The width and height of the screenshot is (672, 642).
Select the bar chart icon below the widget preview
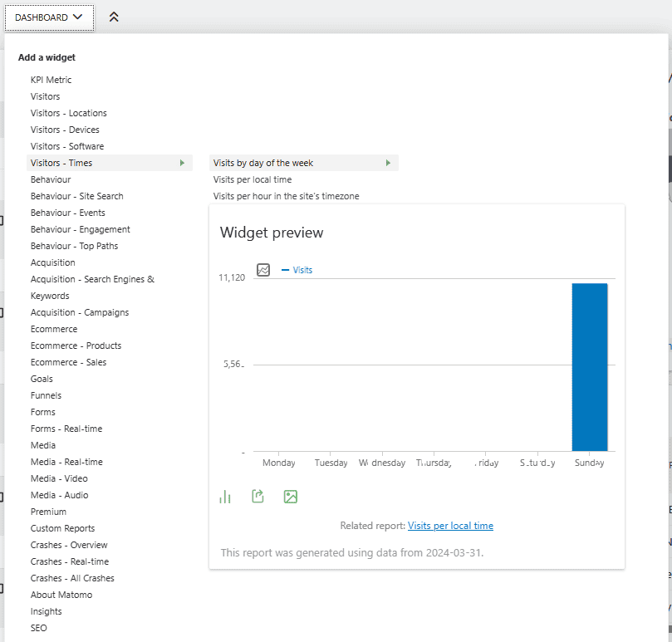224,496
